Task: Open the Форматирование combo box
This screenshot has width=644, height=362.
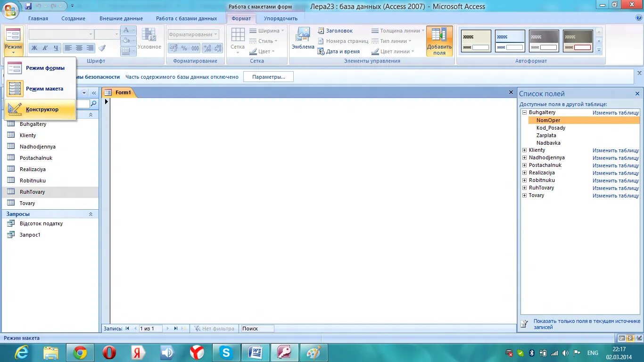Action: tap(193, 34)
